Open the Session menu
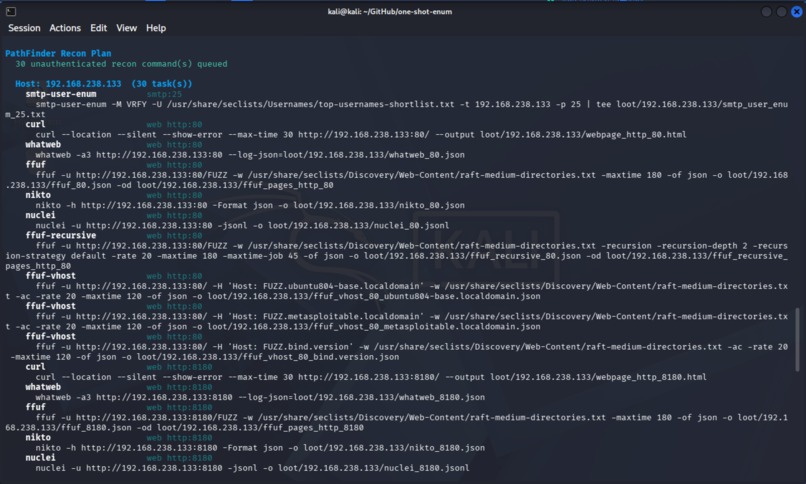Image resolution: width=806 pixels, height=484 pixels. (24, 28)
